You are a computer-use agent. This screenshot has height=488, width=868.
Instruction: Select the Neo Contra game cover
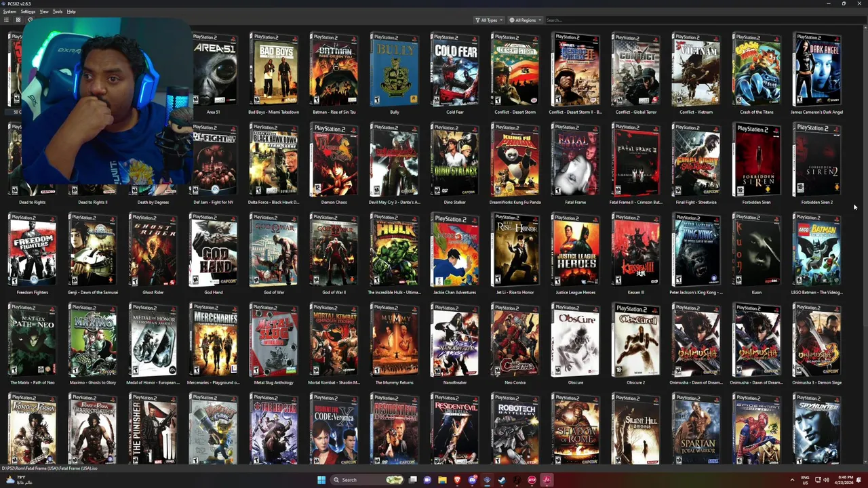pyautogui.click(x=515, y=340)
